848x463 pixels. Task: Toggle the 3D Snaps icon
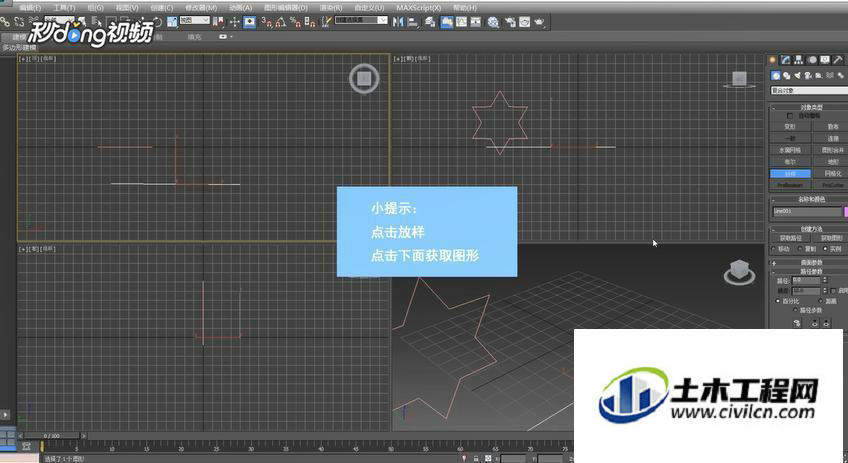(267, 22)
